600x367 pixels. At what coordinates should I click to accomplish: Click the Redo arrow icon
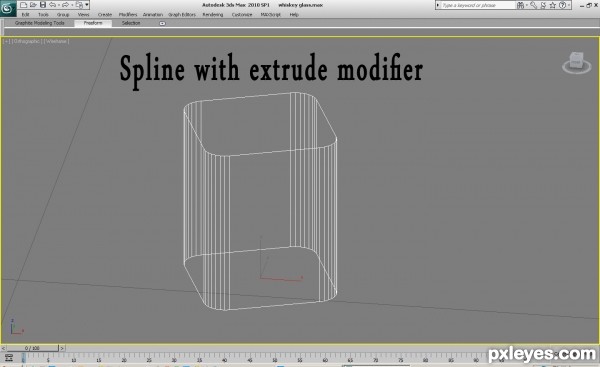65,5
